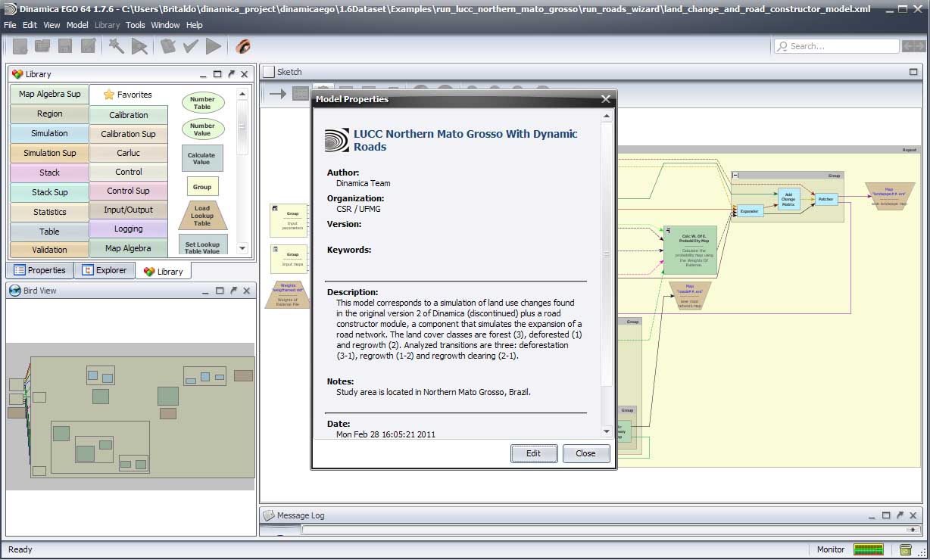Screen dimensions: 930x560
Task: Select the Calculate Value functor
Action: pyautogui.click(x=201, y=158)
